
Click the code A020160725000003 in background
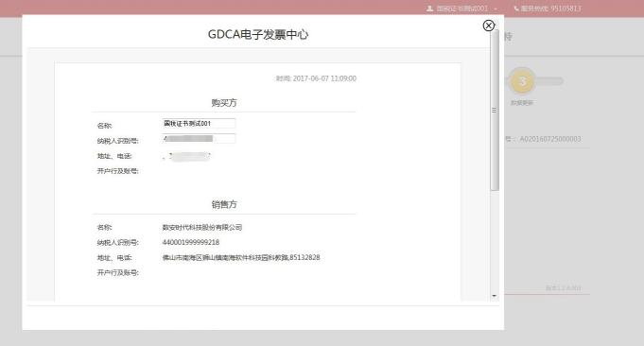[x=550, y=139]
